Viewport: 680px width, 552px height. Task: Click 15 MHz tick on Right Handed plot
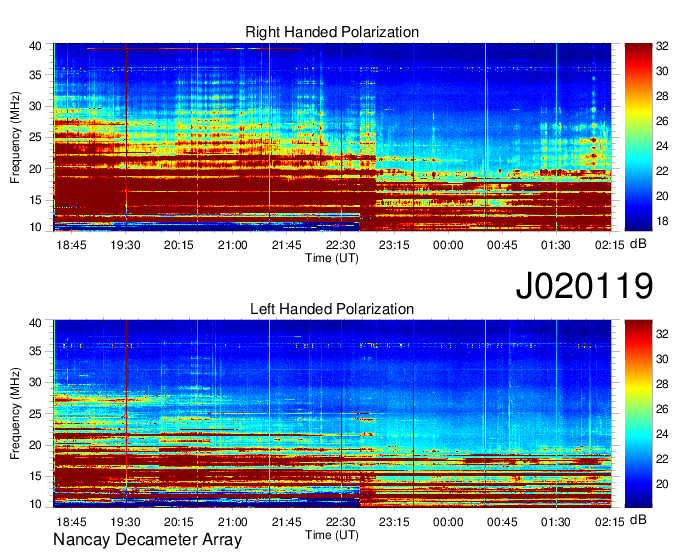pyautogui.click(x=35, y=200)
